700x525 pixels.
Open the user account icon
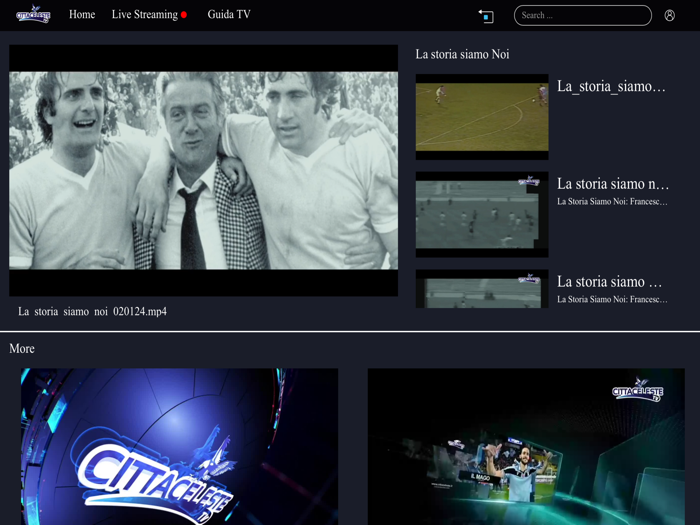(x=669, y=16)
